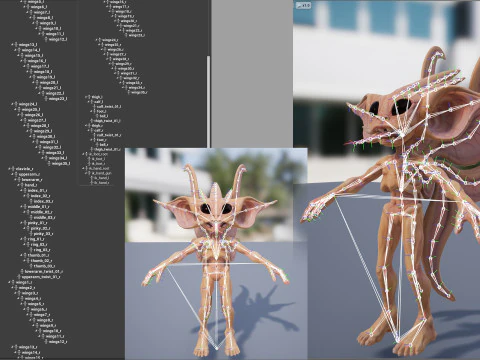This screenshot has width=480, height=360.
Task: Collapse the wings24_l bone chain
Action: click(x=12, y=104)
